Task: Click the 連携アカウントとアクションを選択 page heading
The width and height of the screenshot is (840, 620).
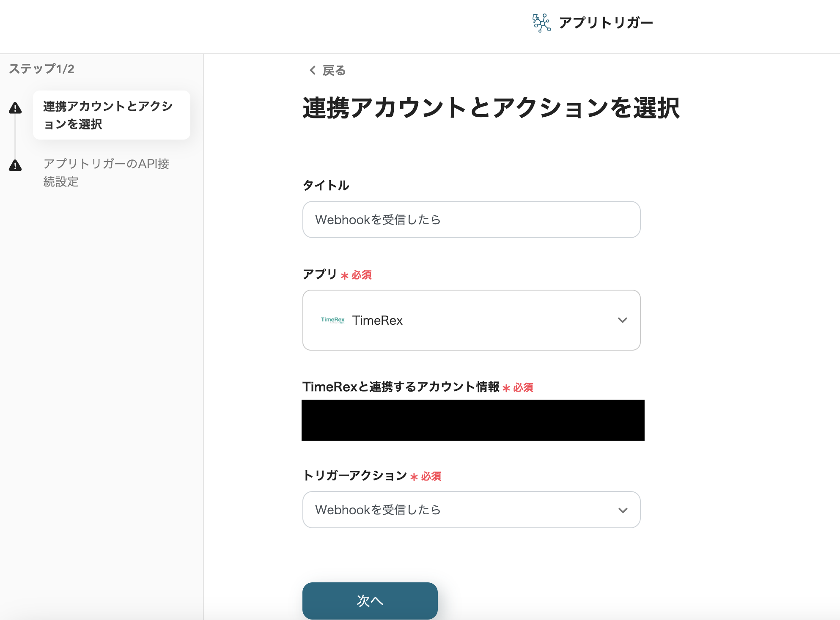Action: pos(491,108)
